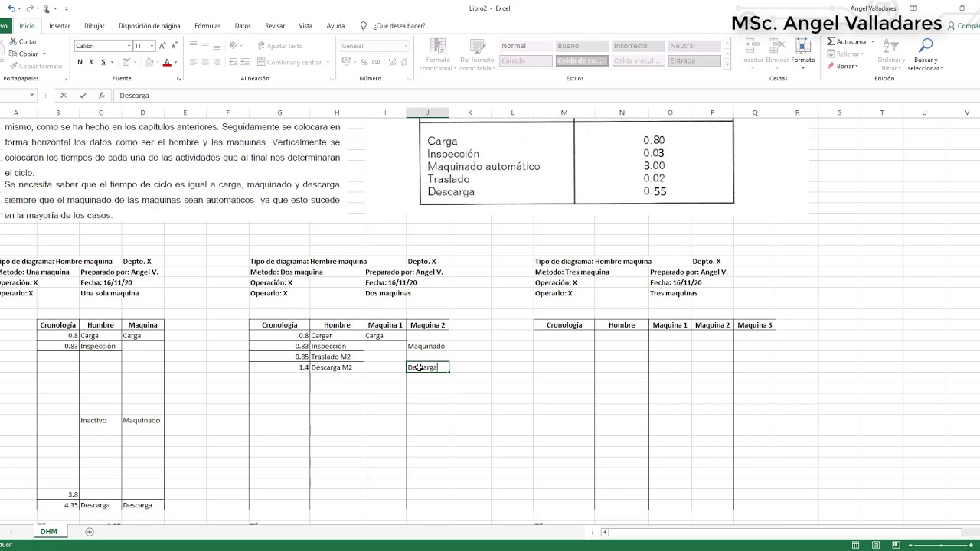Viewport: 980px width, 551px height.
Task: Open the Formato cells menu
Action: (x=803, y=53)
